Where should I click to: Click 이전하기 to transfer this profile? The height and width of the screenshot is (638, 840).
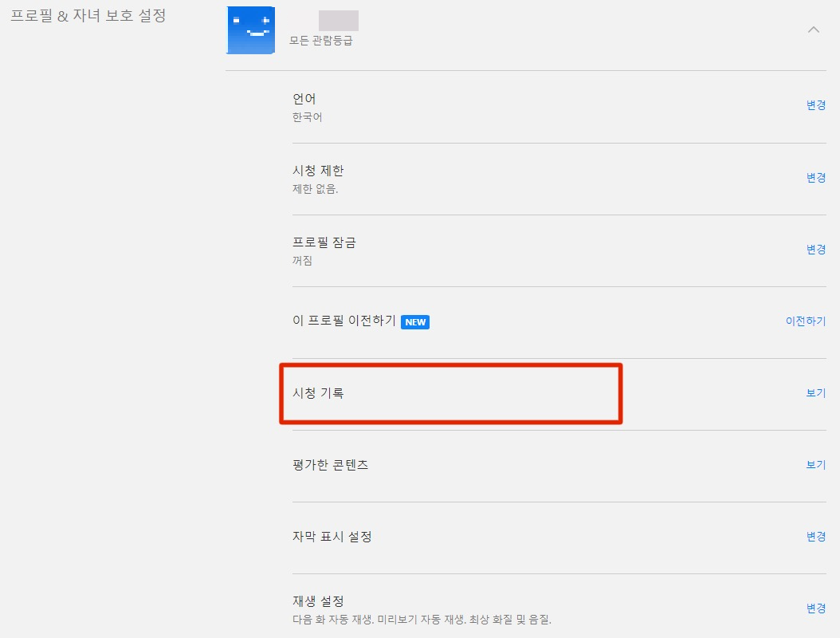point(805,321)
